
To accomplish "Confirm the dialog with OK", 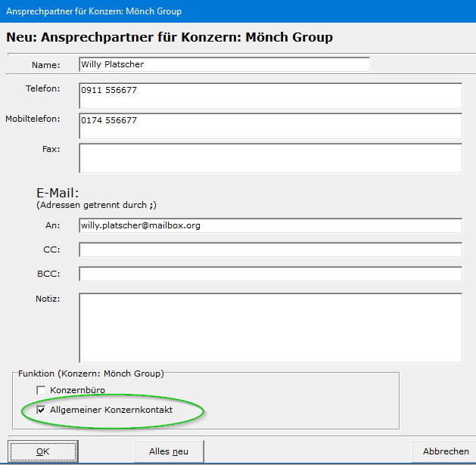I will 42,451.
